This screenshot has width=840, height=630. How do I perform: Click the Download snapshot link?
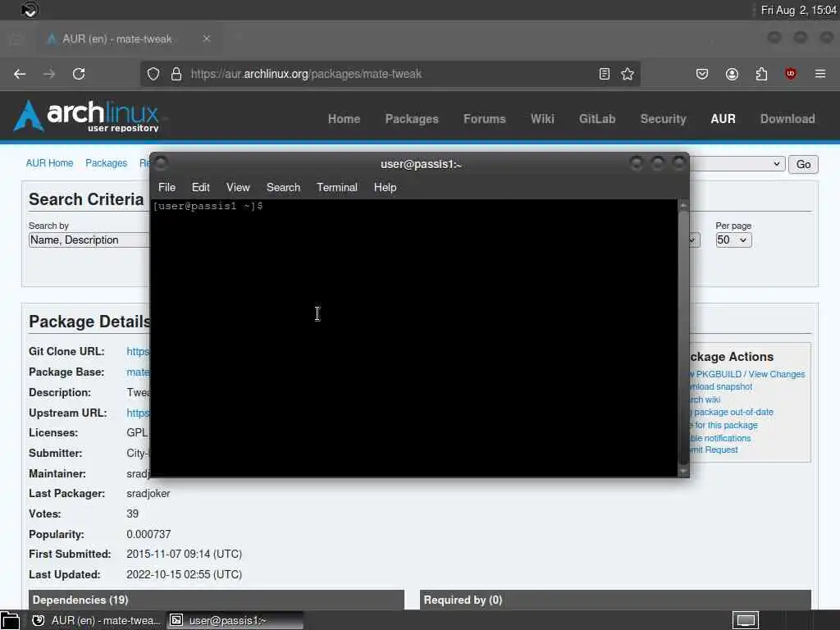click(722, 387)
